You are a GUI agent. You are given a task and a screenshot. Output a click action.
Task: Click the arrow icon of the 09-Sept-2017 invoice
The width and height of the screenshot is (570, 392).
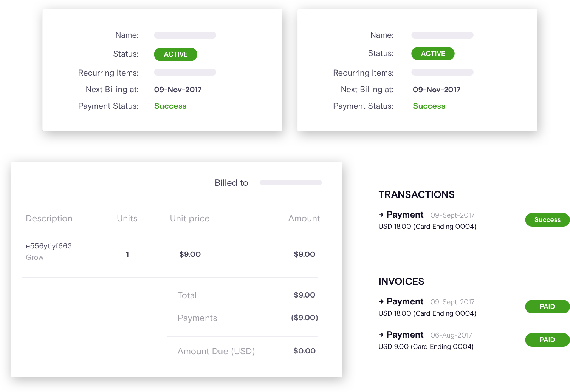[x=381, y=302]
